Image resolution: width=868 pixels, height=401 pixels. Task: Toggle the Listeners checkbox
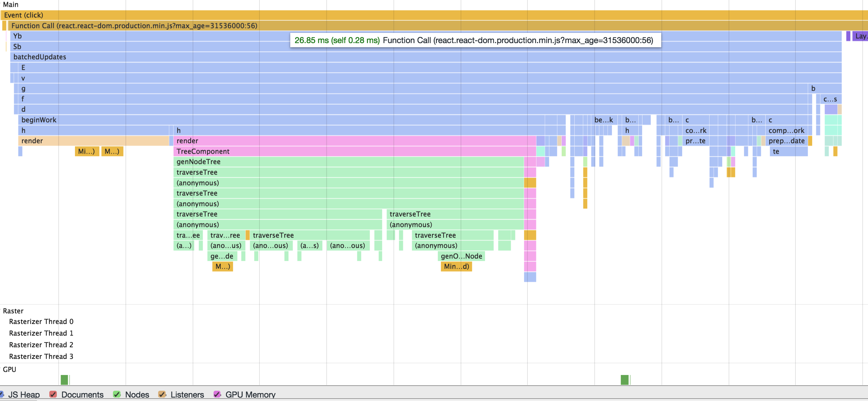pyautogui.click(x=162, y=394)
